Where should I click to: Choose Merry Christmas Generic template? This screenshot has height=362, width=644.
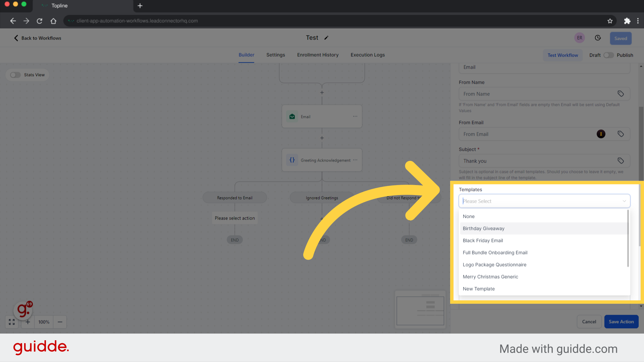point(543,277)
